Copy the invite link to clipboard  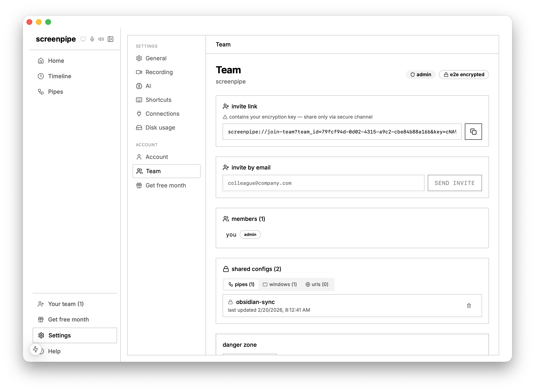(x=473, y=132)
